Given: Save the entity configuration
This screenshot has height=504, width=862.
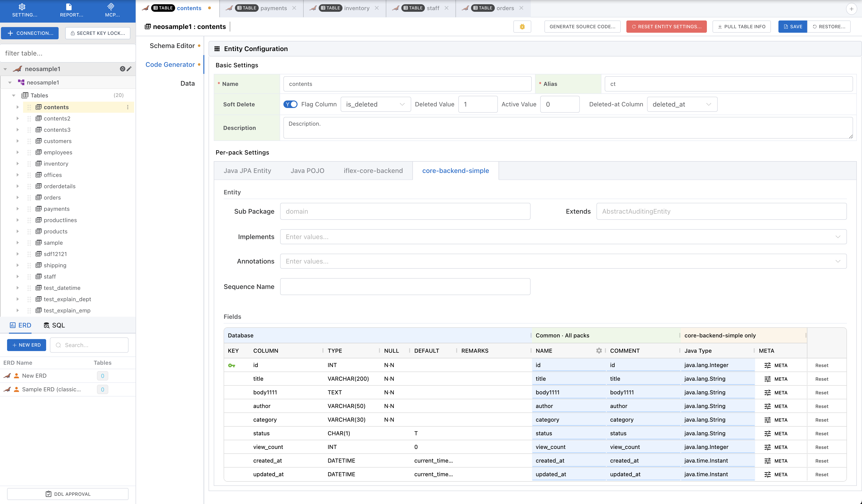Looking at the screenshot, I should point(793,27).
